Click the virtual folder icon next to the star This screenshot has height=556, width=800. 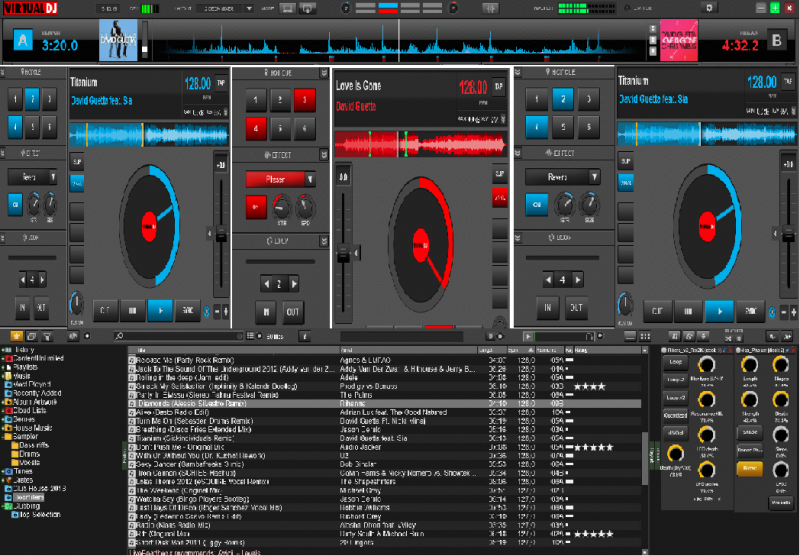point(32,336)
